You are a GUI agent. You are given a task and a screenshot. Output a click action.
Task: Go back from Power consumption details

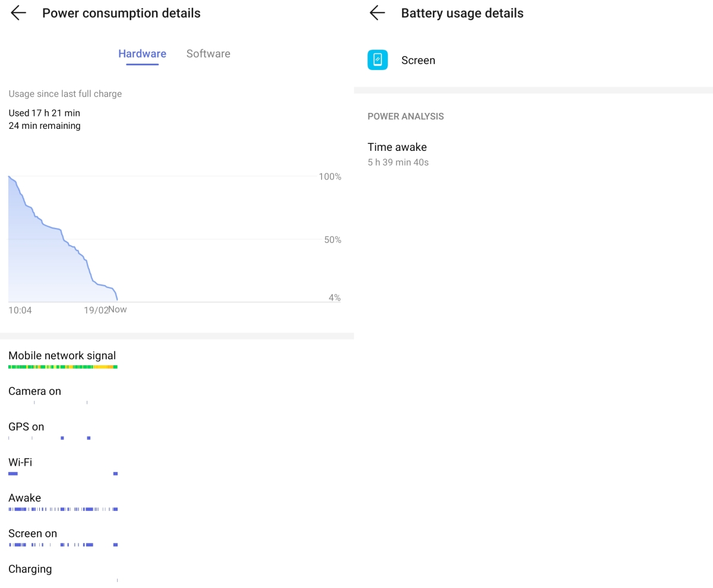[x=18, y=13]
